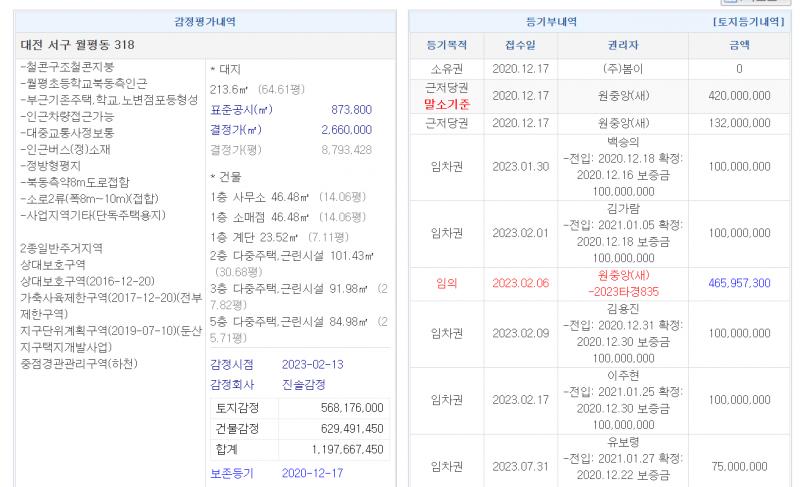Click the 등기목적 column header
The image size is (800, 487).
(447, 45)
